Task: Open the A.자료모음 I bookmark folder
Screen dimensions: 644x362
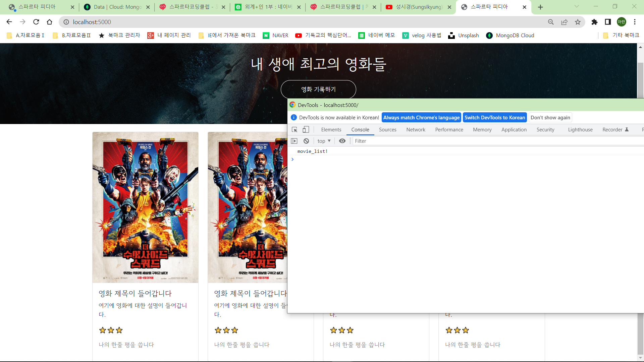Action: point(25,36)
